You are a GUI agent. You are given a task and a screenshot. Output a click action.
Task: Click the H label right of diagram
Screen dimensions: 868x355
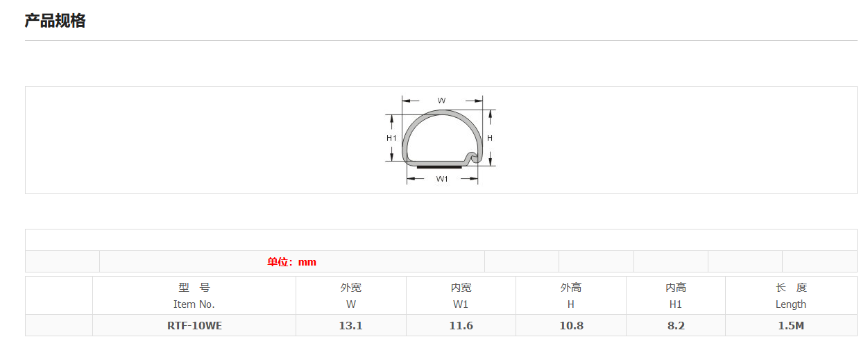click(x=490, y=138)
